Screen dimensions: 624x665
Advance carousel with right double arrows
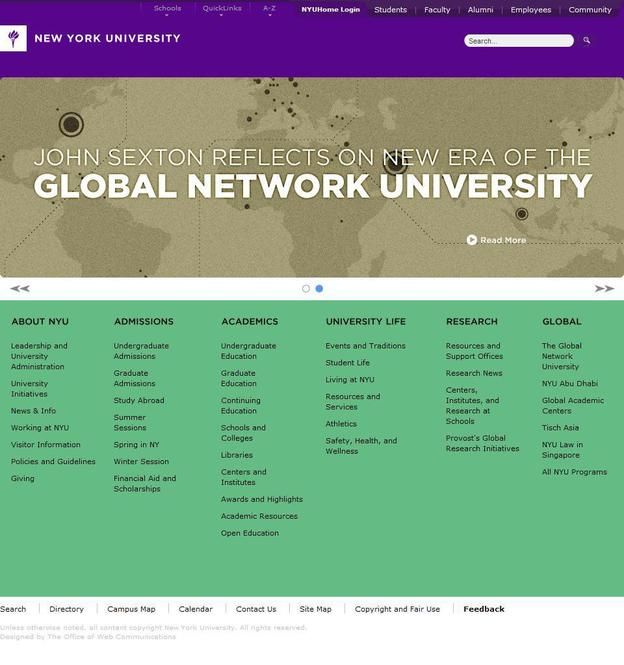(604, 288)
